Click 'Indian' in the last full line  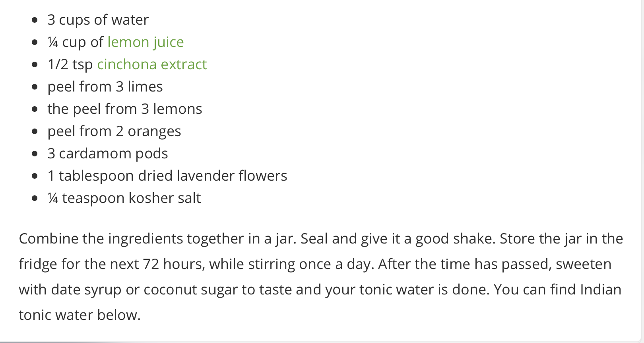coord(600,290)
